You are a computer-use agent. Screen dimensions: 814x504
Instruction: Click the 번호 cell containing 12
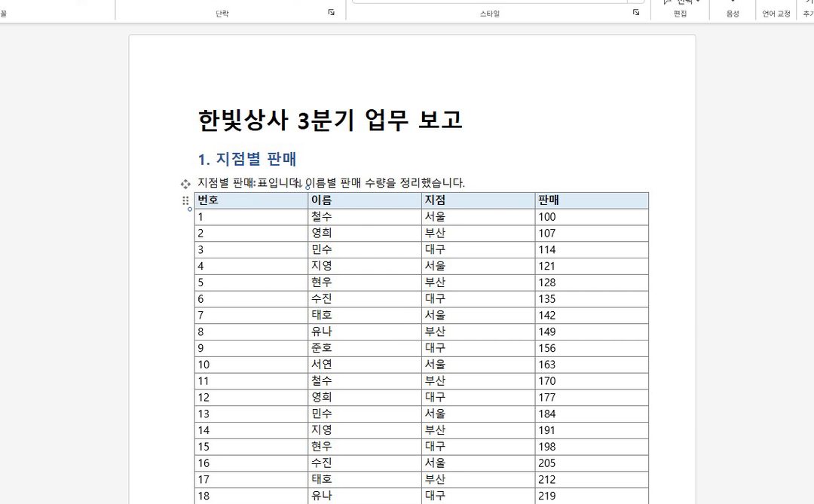pyautogui.click(x=251, y=398)
